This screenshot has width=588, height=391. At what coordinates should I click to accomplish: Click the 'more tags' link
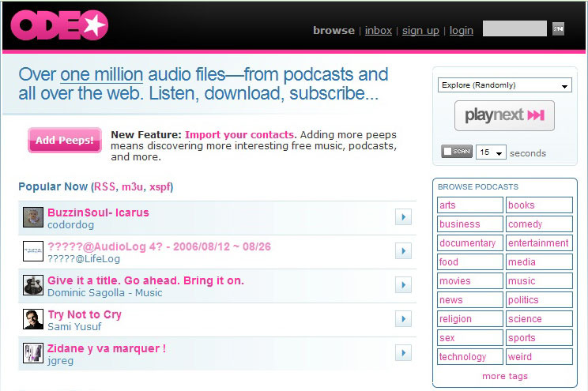[x=505, y=376]
